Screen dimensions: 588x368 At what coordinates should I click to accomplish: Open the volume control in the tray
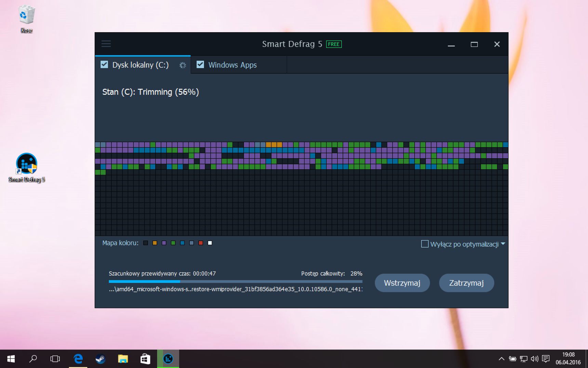tap(534, 359)
